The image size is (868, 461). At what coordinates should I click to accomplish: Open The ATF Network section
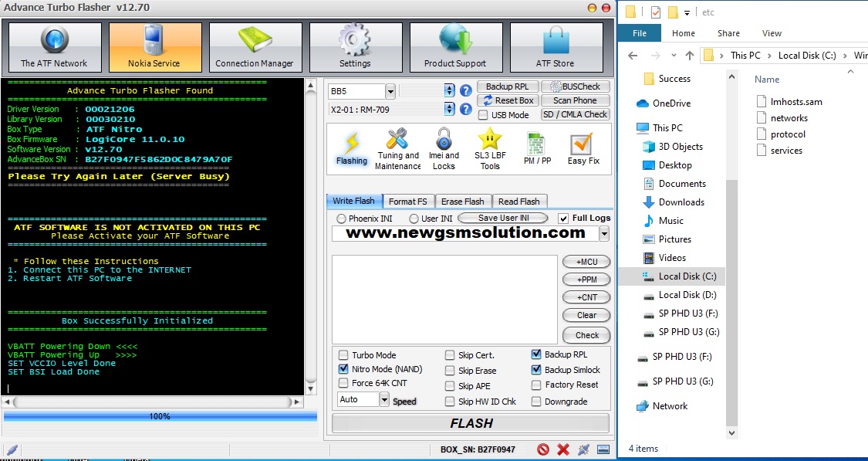click(54, 47)
